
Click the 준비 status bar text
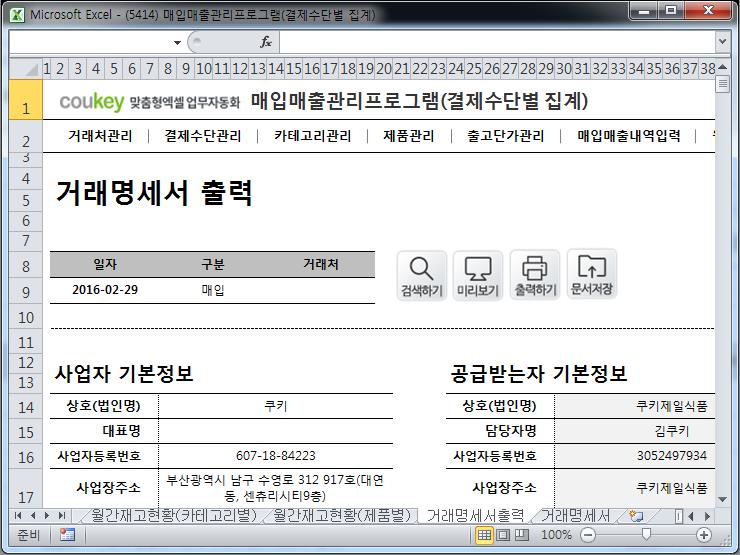(29, 535)
